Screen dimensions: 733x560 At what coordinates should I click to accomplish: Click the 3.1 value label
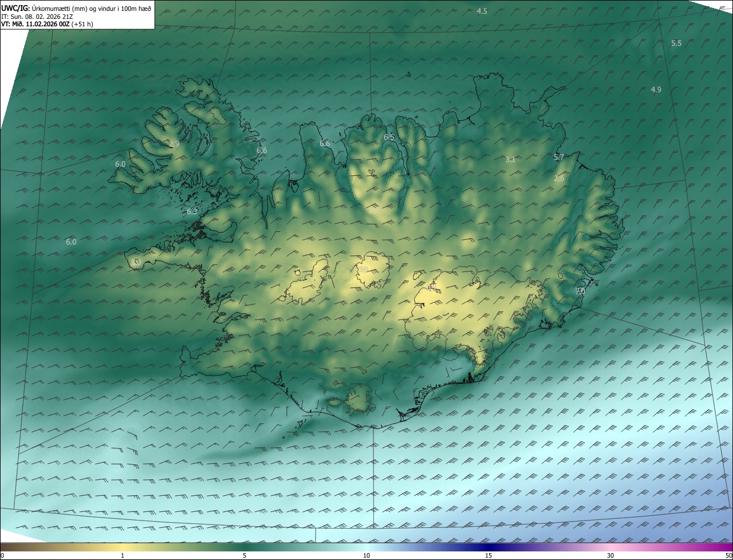point(510,160)
